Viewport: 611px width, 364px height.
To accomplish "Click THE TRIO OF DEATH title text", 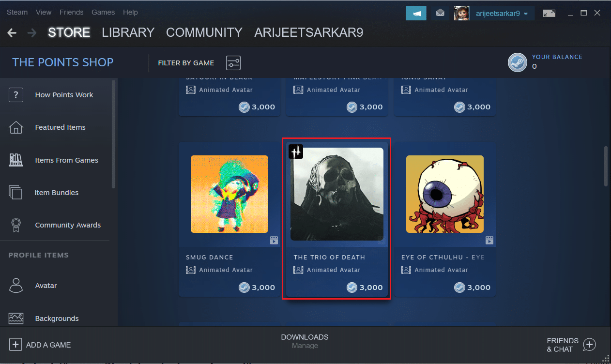I will (329, 258).
